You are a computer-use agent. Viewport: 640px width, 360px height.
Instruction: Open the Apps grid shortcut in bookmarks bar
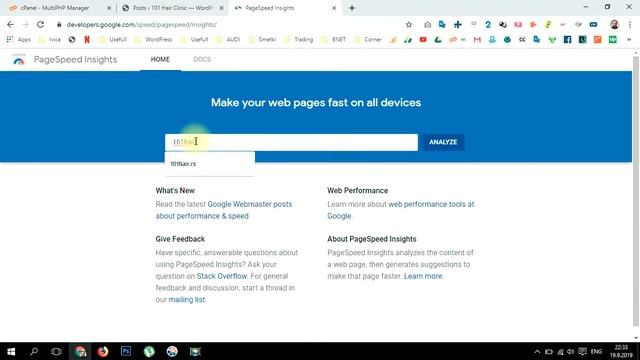(18, 40)
